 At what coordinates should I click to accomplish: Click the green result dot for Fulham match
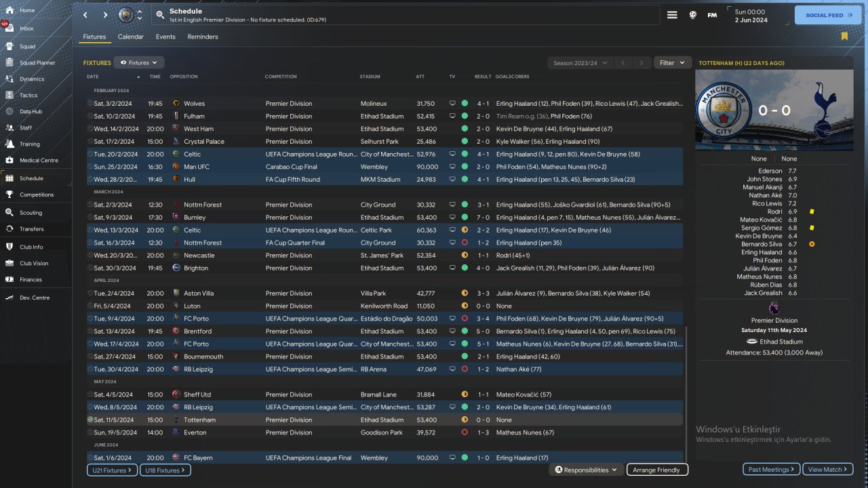tap(465, 116)
